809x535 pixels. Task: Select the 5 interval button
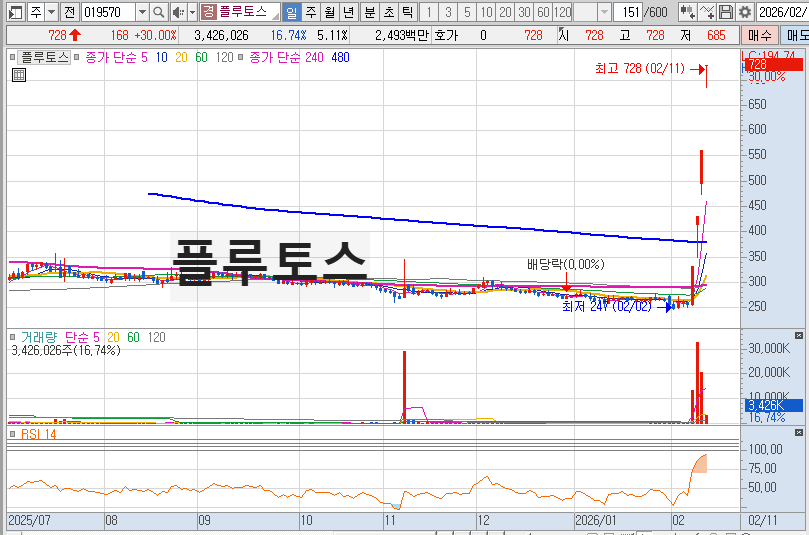pyautogui.click(x=467, y=12)
